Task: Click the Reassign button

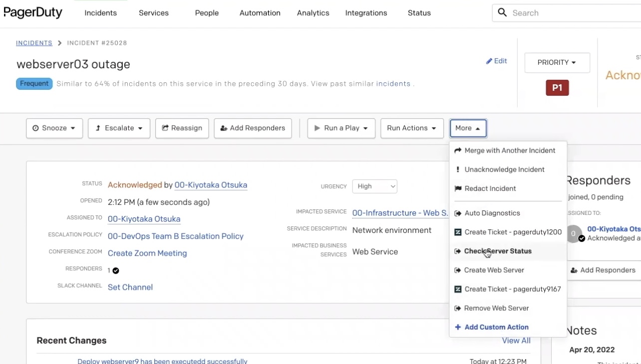Action: (x=182, y=128)
